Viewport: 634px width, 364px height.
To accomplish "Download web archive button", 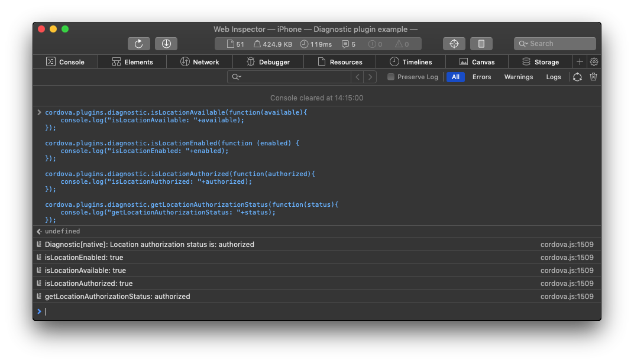I will tap(166, 44).
